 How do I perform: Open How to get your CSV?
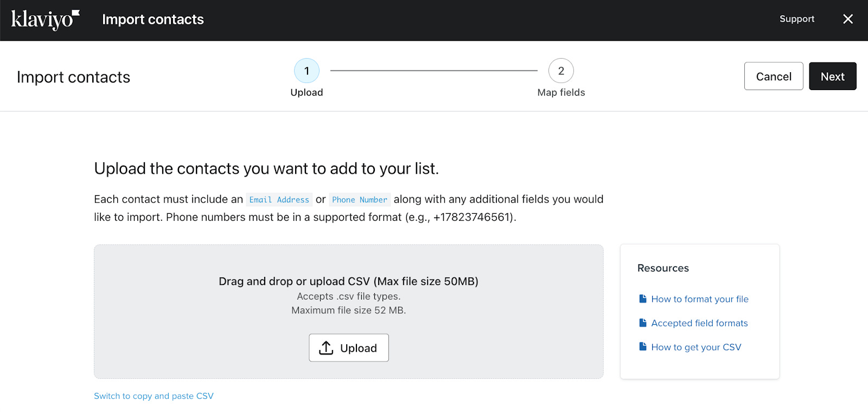tap(696, 347)
